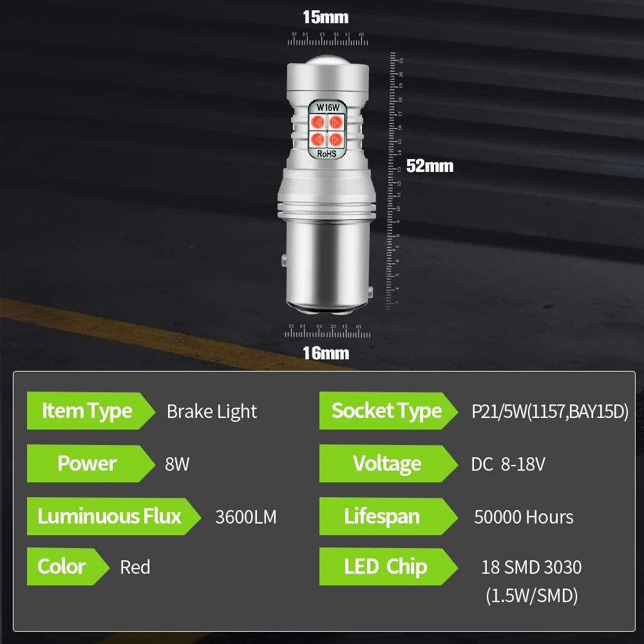Image resolution: width=644 pixels, height=644 pixels.
Task: Click the 3600LM value
Action: coord(246,517)
